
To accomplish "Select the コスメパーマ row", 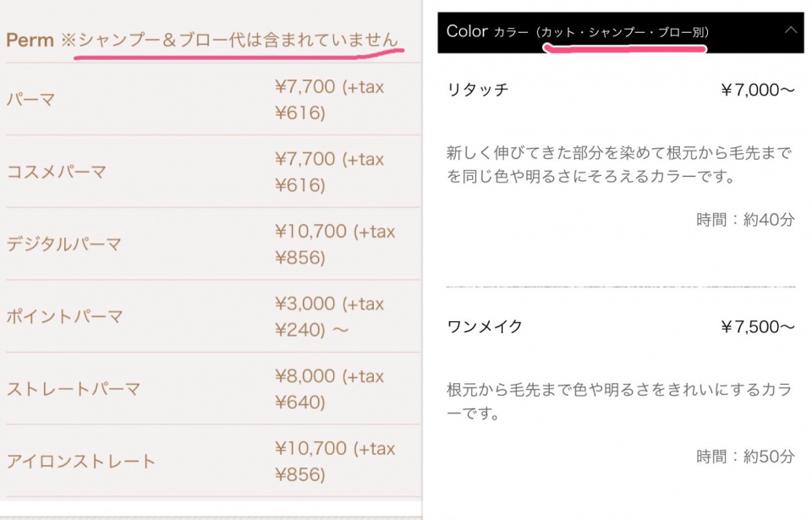I will click(x=213, y=172).
